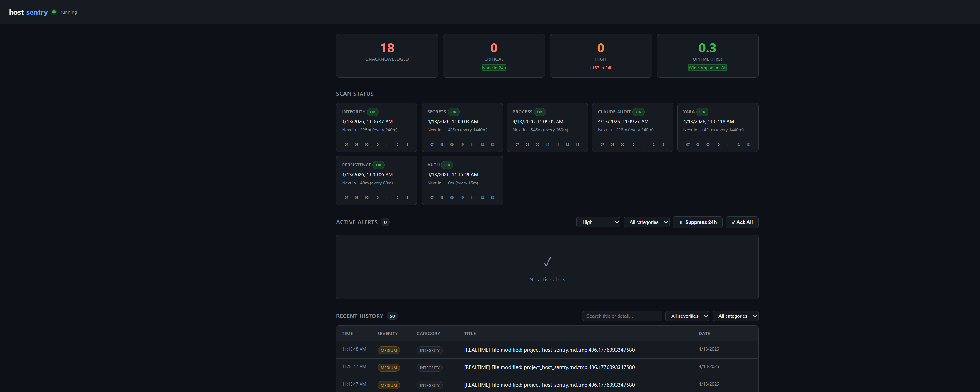Click the OK badge on the CLAUDE AUDIT card
The image size is (980, 392).
pos(639,112)
